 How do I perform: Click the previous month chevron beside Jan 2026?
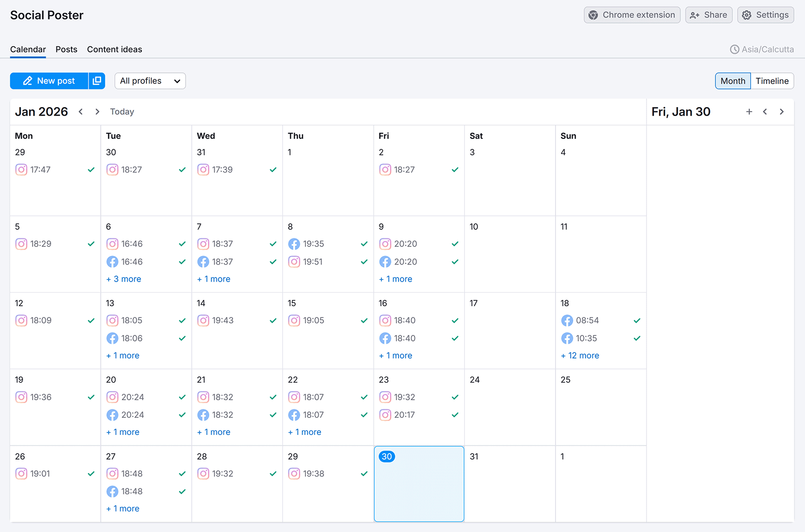coord(80,112)
